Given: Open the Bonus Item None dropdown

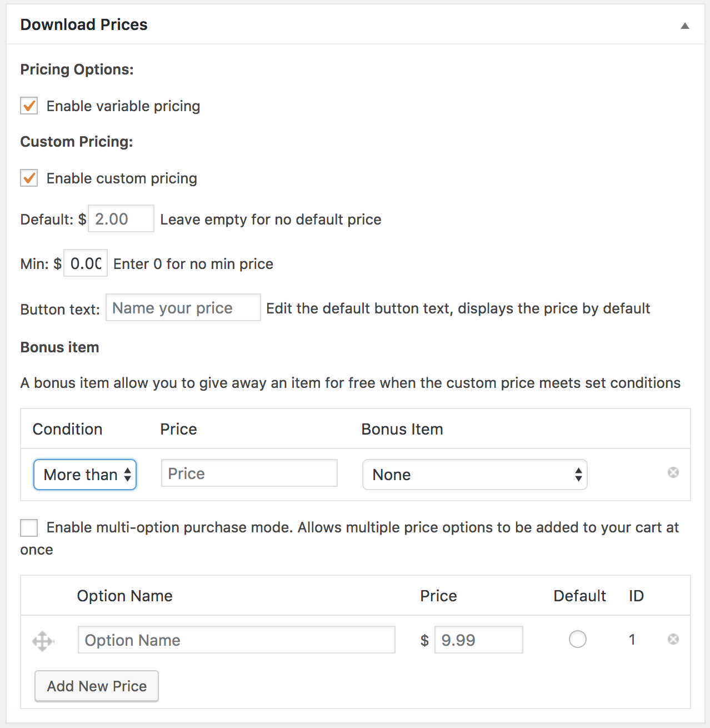Looking at the screenshot, I should pyautogui.click(x=474, y=475).
